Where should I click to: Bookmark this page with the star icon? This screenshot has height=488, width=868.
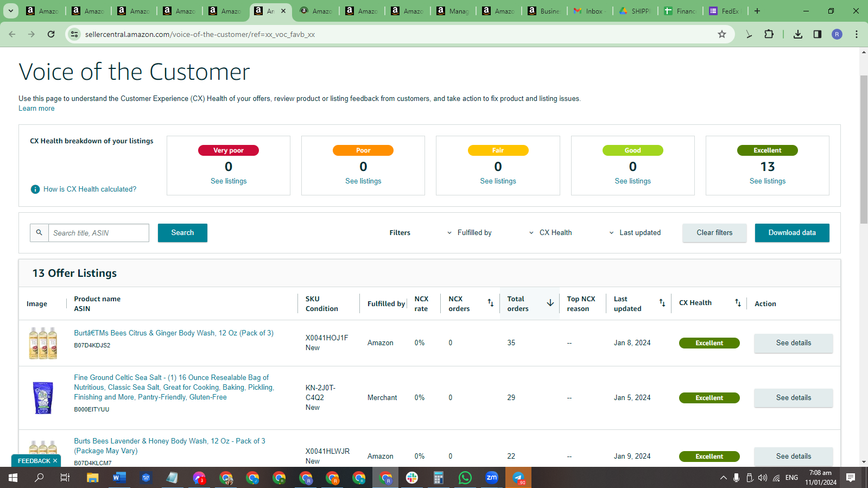click(x=722, y=34)
